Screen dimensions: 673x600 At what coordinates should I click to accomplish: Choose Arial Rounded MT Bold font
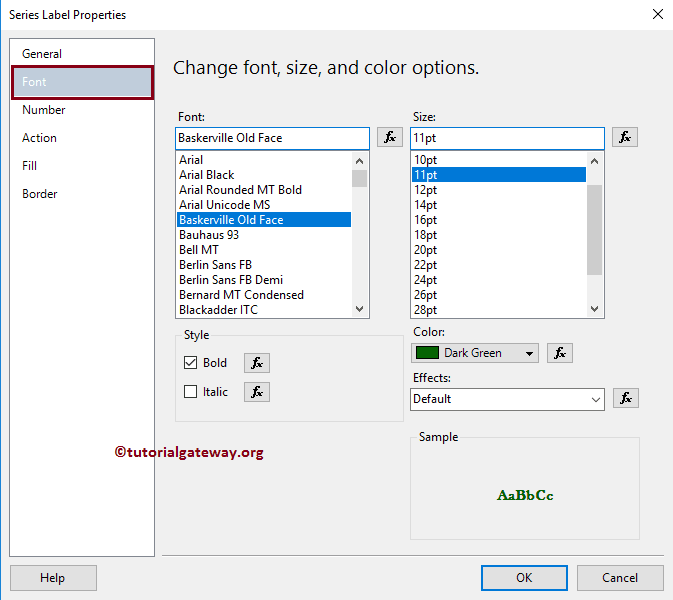click(x=264, y=190)
